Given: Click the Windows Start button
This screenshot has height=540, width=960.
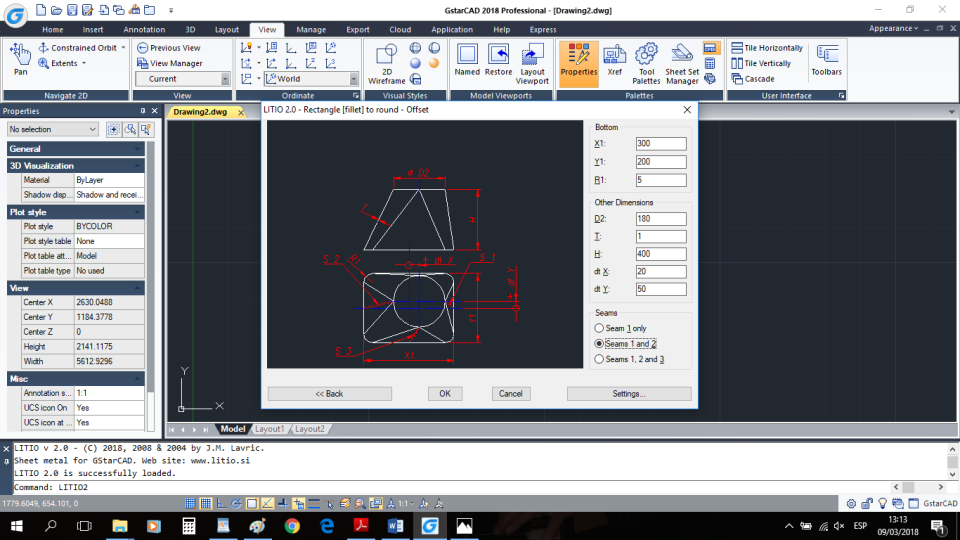Looking at the screenshot, I should [x=16, y=526].
